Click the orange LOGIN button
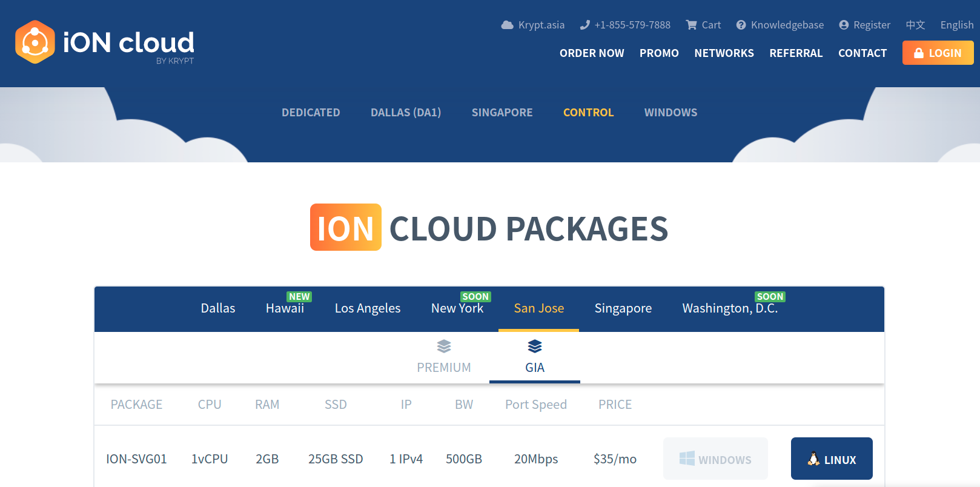The width and height of the screenshot is (980, 487). (938, 53)
